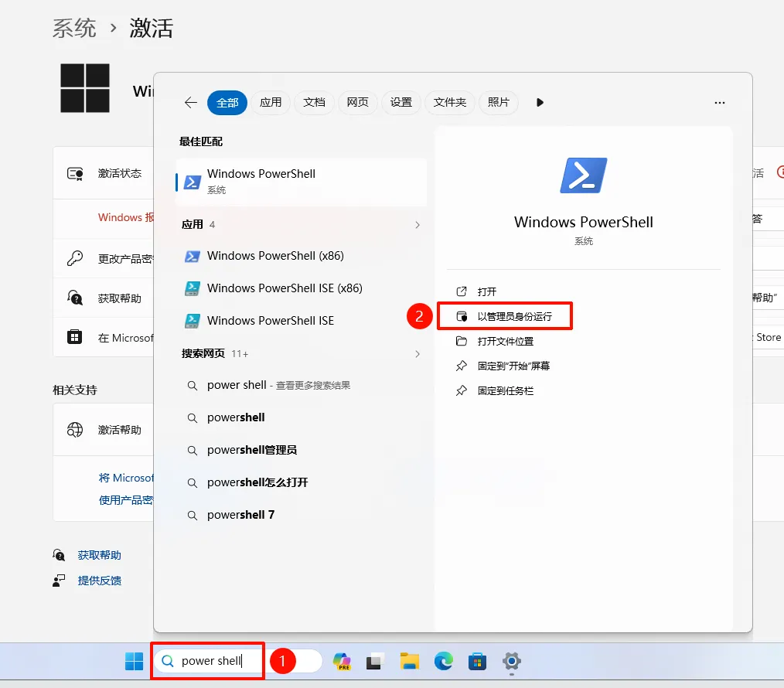Click the 激活状态 icon in Settings
Image resolution: width=784 pixels, height=688 pixels.
[75, 173]
